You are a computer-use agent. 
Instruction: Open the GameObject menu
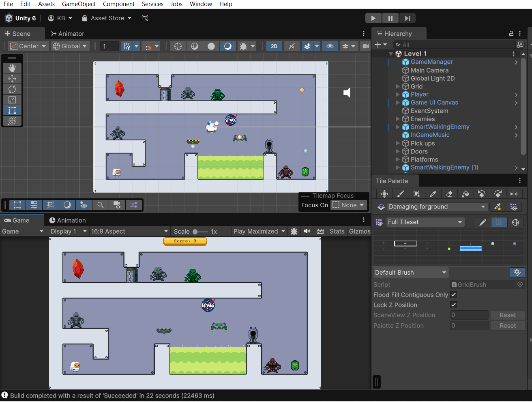[x=79, y=4]
